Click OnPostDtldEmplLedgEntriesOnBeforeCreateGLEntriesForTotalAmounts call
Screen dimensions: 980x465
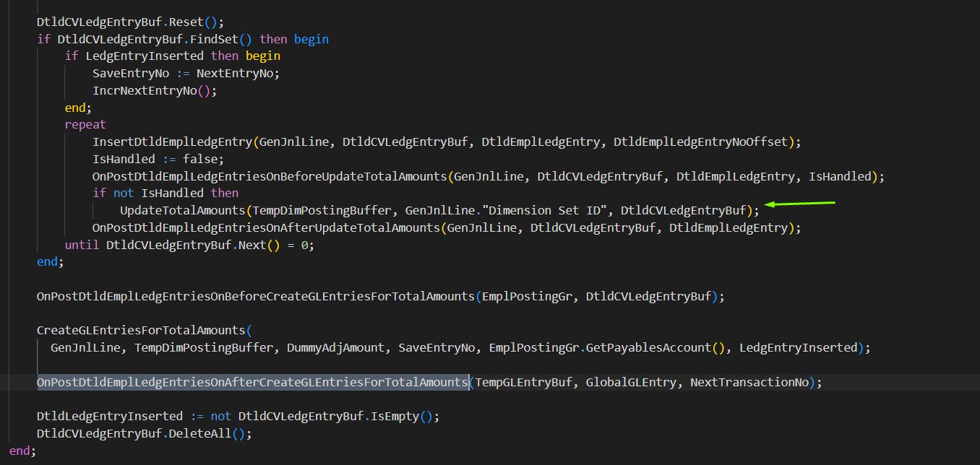point(253,296)
